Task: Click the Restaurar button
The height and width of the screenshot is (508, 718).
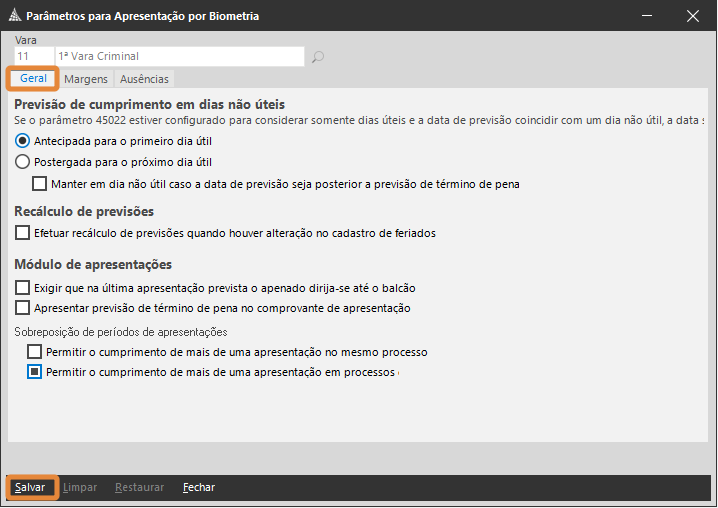Action: [x=139, y=487]
